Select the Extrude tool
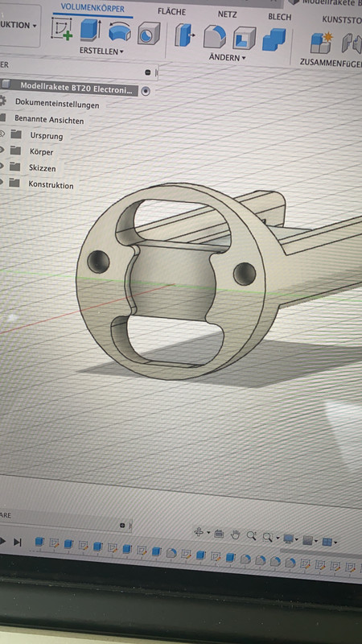Screen dimensions: 362x644 (90, 30)
